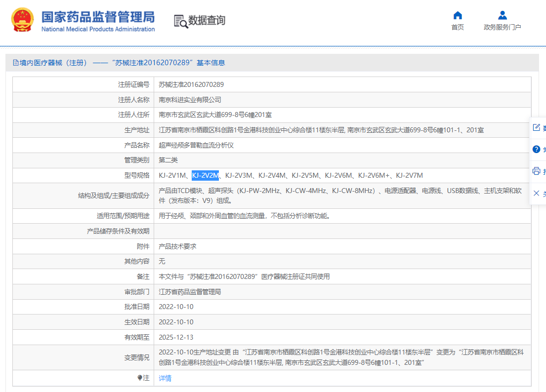The height and width of the screenshot is (392, 546).
Task: Click approval department 江苏省药品监督管理局
Action: pos(190,292)
